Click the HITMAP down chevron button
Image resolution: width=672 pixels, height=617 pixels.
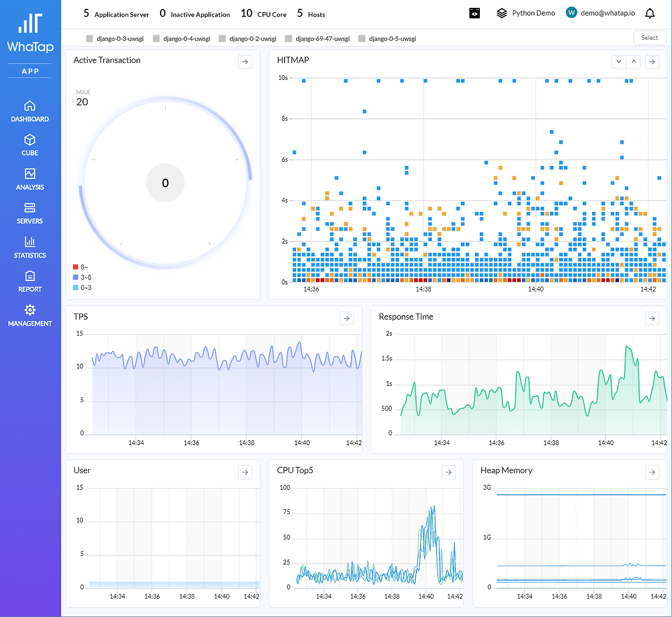pyautogui.click(x=619, y=62)
